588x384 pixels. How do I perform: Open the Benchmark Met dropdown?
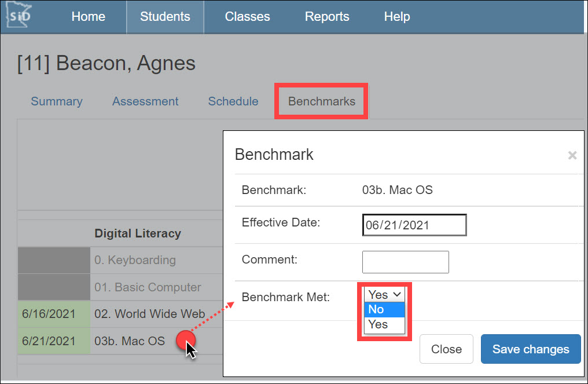384,294
